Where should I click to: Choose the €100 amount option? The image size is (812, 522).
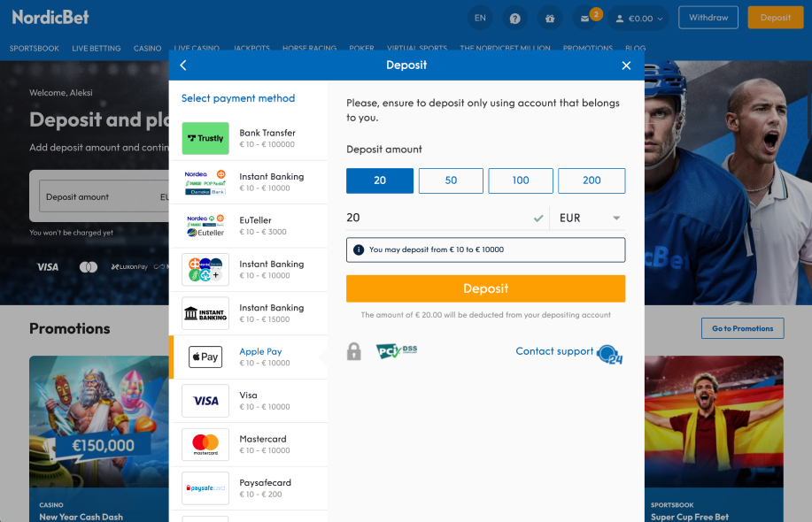tap(521, 180)
